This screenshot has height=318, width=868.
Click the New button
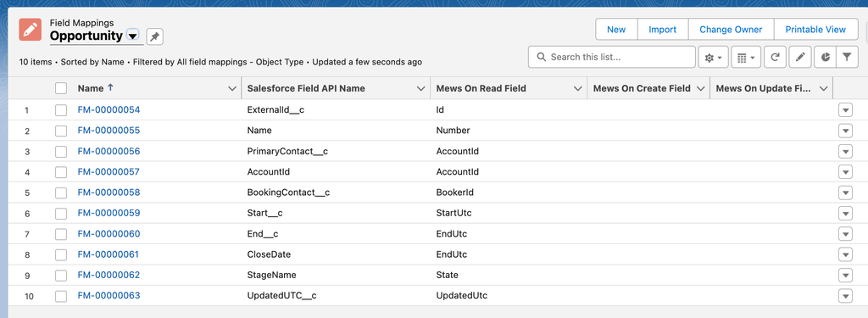[616, 30]
